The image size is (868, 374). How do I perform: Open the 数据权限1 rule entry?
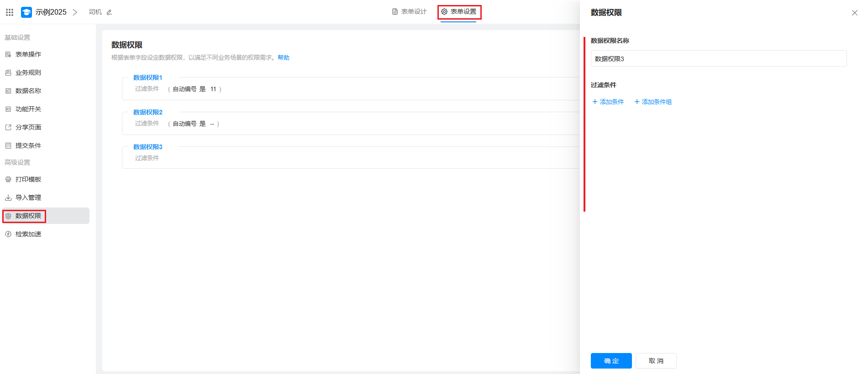coord(147,78)
